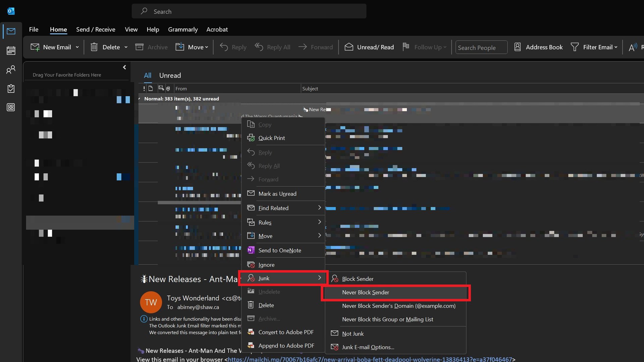
Task: Open the Mail view in sidebar
Action: (x=11, y=31)
